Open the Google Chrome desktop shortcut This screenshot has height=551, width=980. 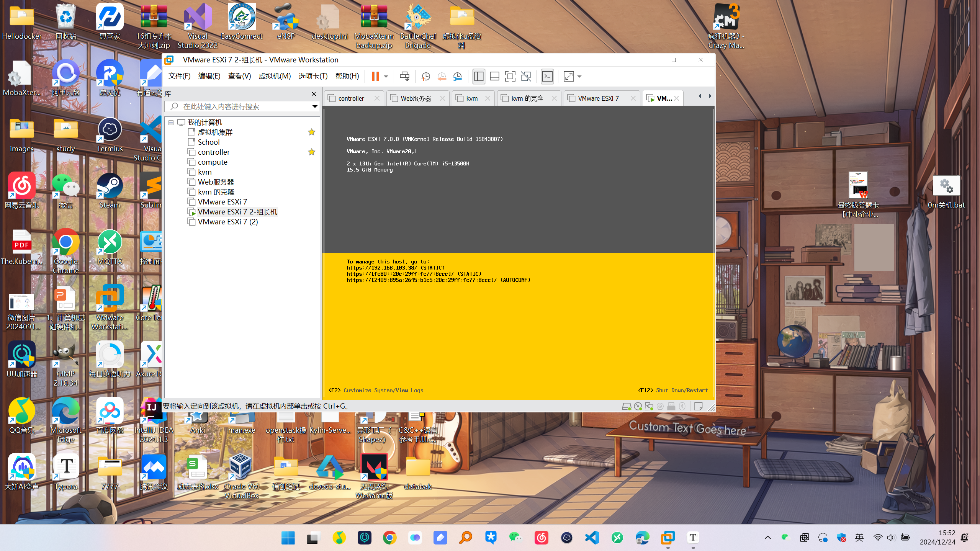pos(65,251)
